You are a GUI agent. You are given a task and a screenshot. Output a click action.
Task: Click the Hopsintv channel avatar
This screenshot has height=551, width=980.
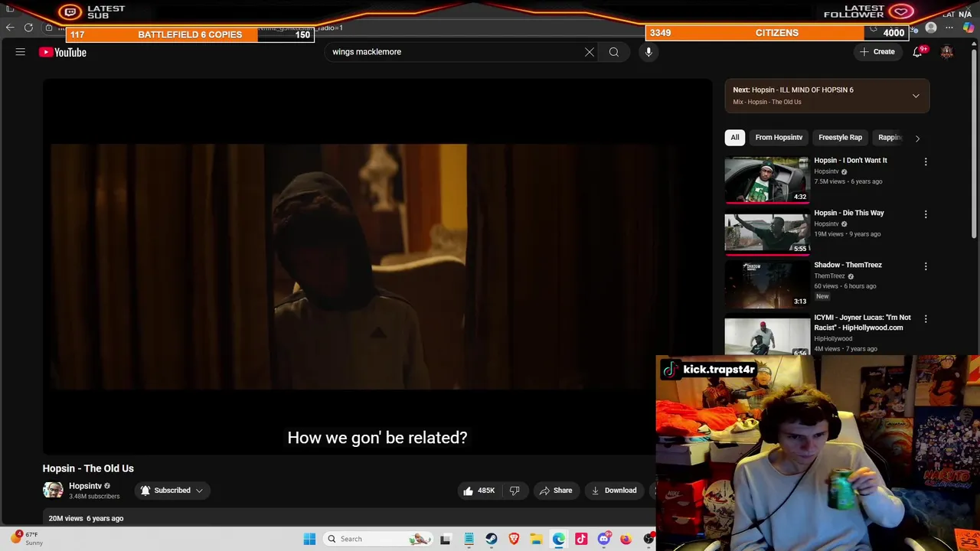(x=53, y=491)
